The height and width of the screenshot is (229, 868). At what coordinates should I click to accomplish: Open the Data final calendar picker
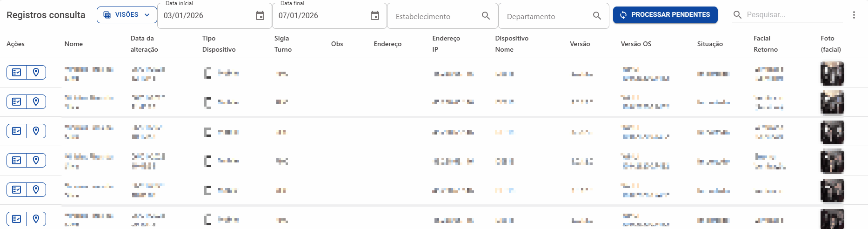coord(375,16)
